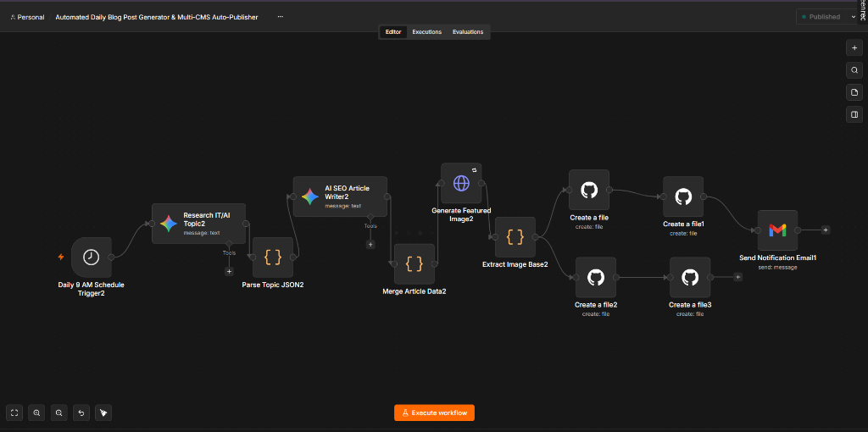Click the Send Notification Email1 label

(x=778, y=258)
